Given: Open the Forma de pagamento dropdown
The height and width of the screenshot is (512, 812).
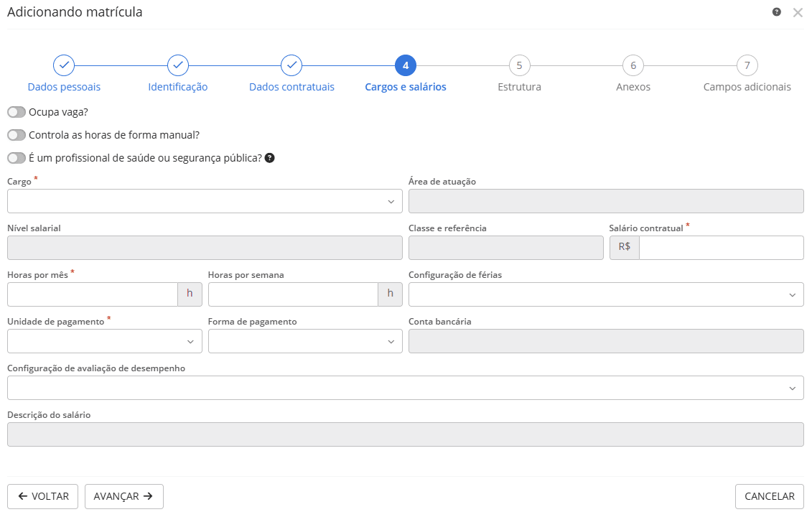Looking at the screenshot, I should (305, 341).
